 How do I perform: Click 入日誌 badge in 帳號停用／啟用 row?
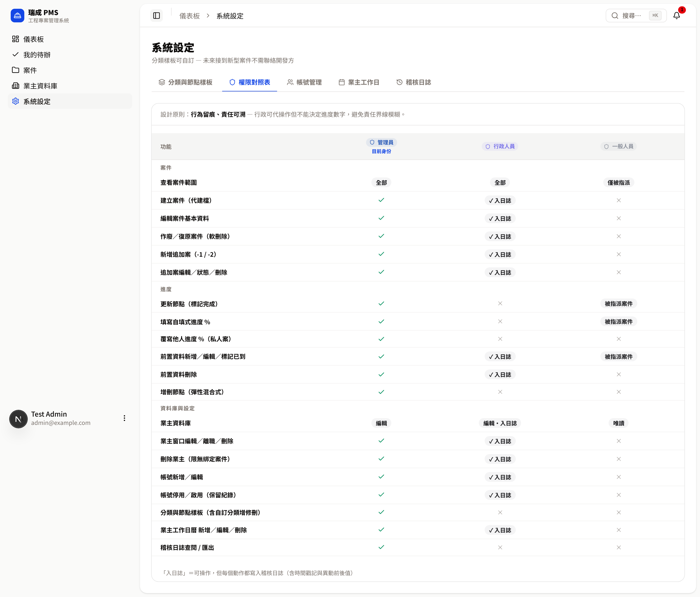(500, 495)
